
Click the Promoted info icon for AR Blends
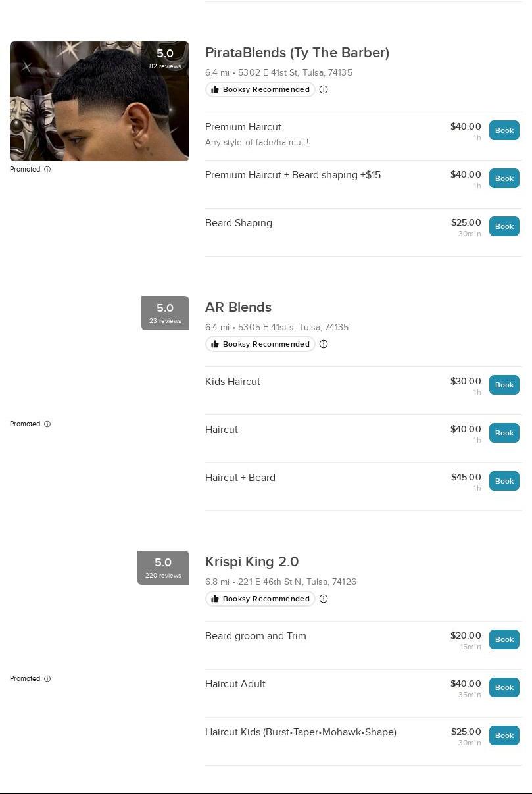click(47, 424)
